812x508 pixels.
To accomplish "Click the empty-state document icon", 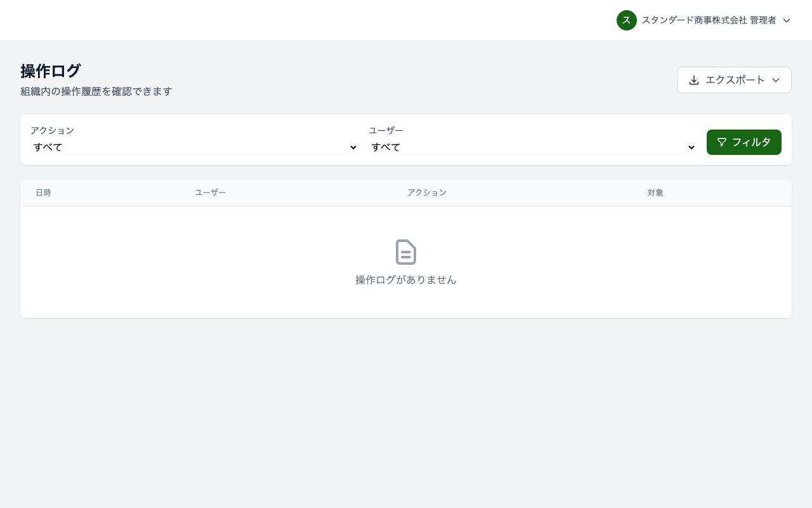I will tap(406, 252).
